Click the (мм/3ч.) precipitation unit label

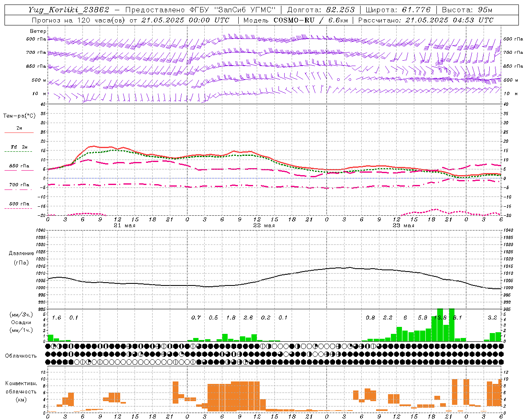click(x=21, y=315)
